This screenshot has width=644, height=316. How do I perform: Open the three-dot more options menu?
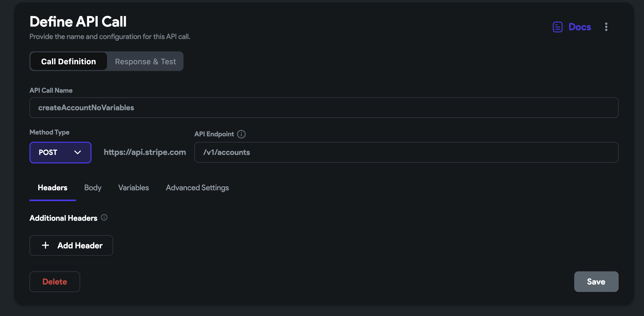pyautogui.click(x=606, y=27)
